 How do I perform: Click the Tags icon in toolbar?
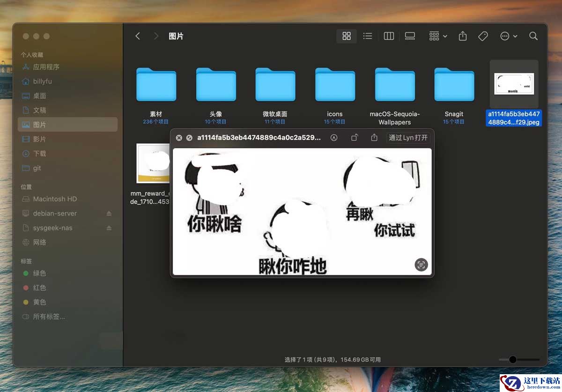pos(483,36)
